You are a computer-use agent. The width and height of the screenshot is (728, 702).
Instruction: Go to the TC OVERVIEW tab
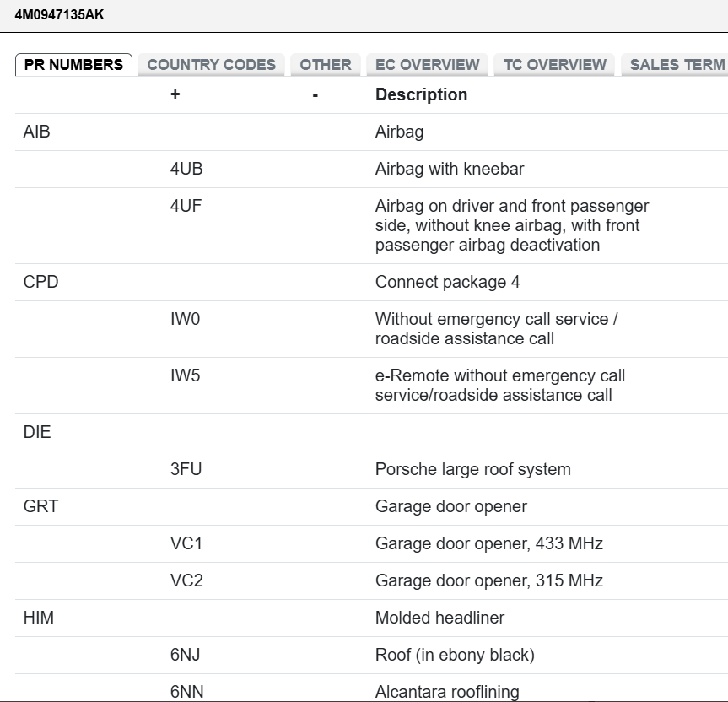click(x=554, y=65)
